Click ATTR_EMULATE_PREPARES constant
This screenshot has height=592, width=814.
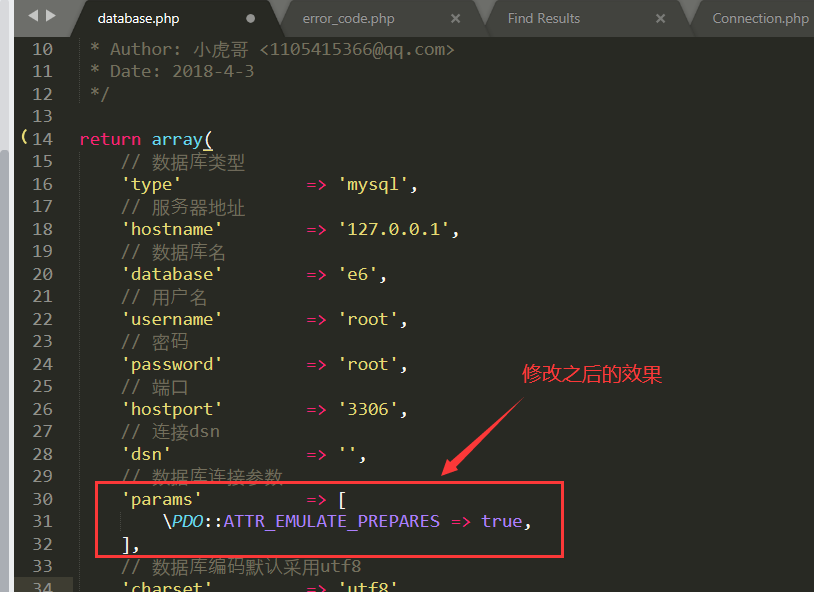[x=332, y=521]
